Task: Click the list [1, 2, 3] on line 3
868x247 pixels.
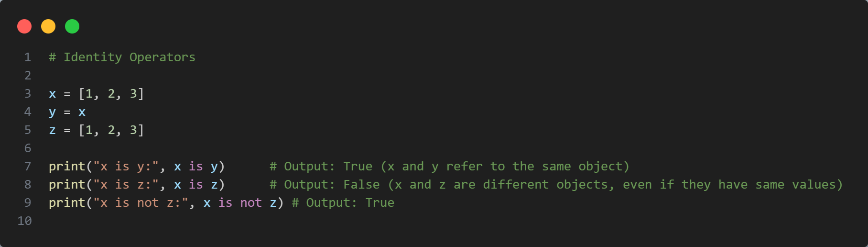Action: 111,94
